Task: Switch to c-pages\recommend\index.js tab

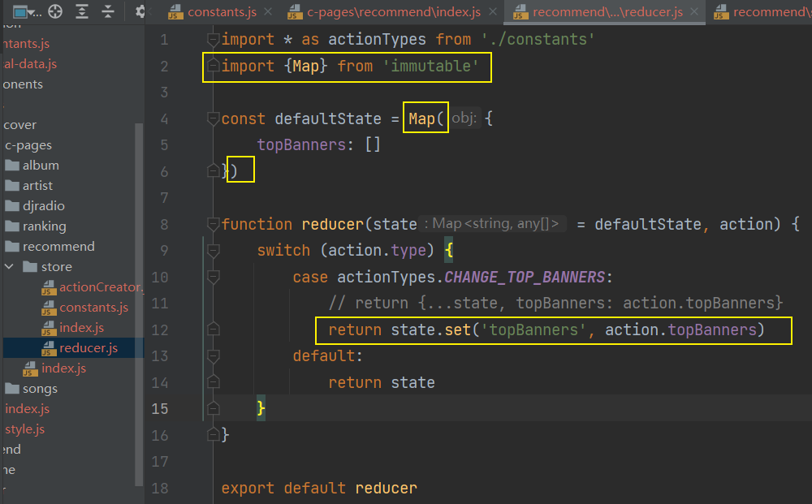Action: (394, 12)
